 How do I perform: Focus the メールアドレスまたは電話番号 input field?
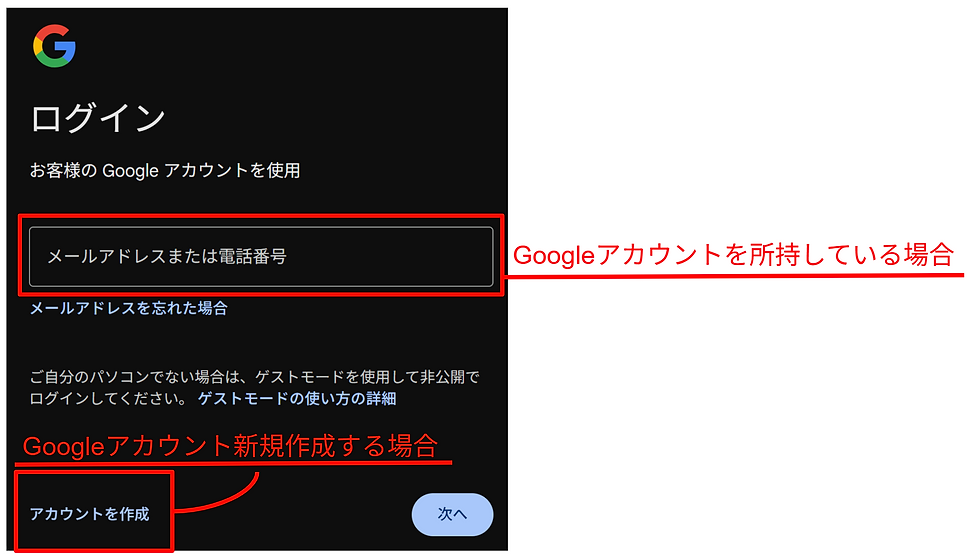point(261,256)
